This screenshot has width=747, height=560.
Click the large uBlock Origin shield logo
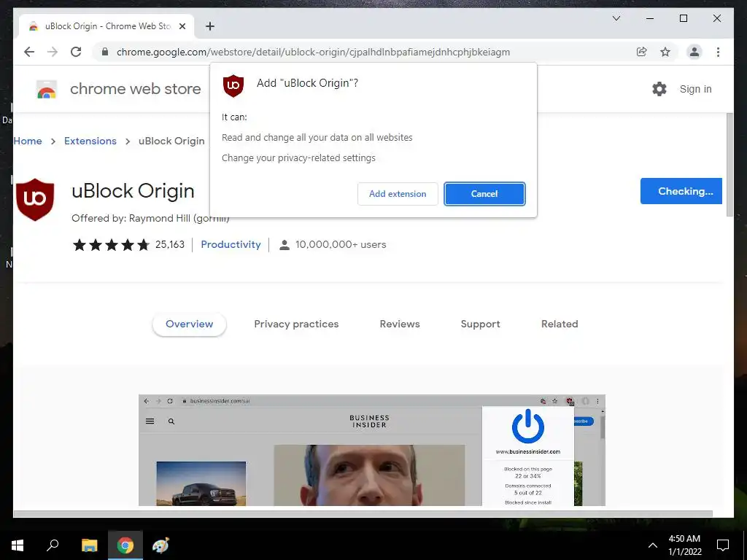pyautogui.click(x=35, y=200)
